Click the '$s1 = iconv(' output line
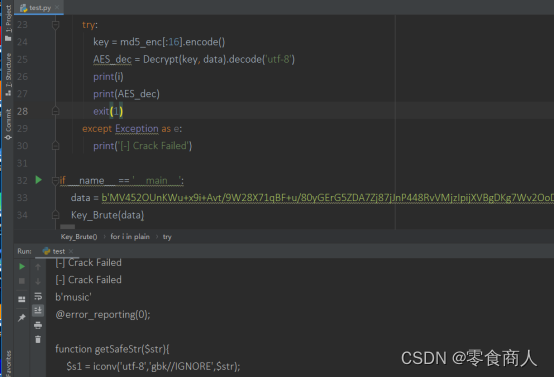554x377 pixels. click(x=153, y=366)
